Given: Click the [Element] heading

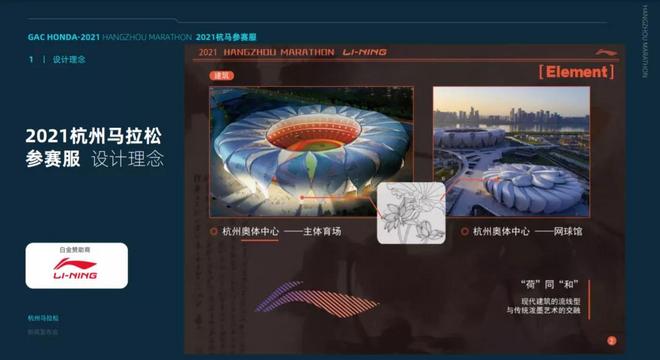Looking at the screenshot, I should coord(576,72).
